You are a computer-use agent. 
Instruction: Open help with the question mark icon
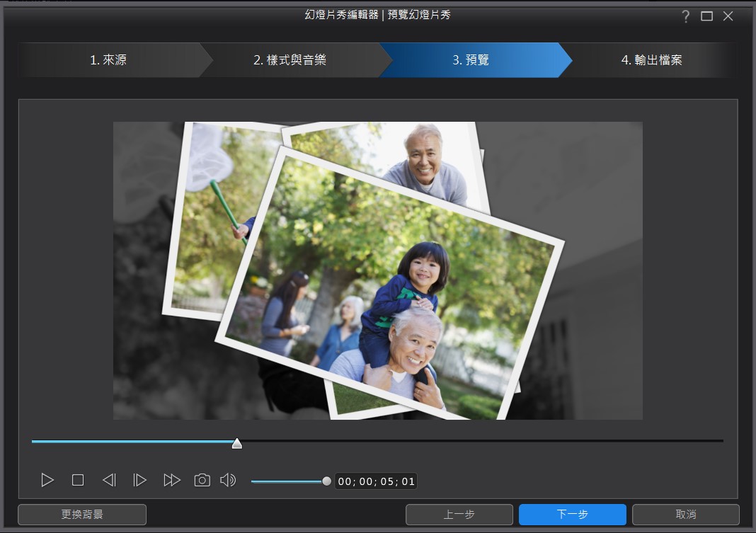point(685,16)
